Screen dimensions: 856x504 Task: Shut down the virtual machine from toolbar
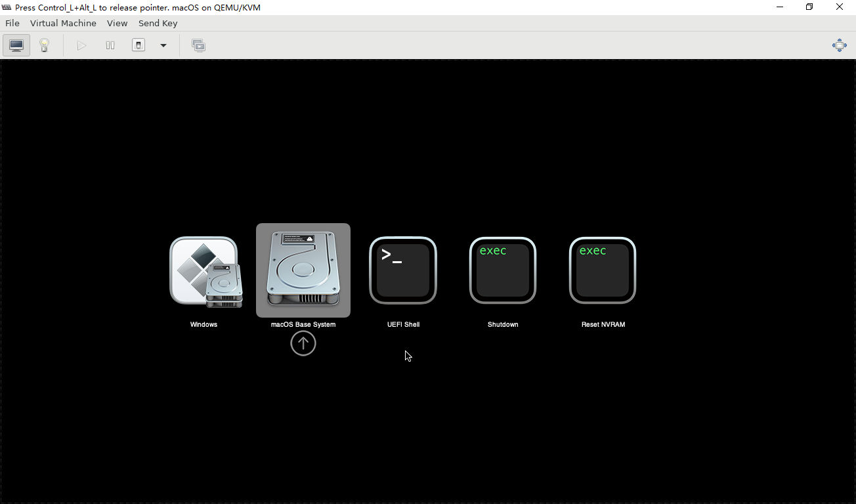coord(139,45)
